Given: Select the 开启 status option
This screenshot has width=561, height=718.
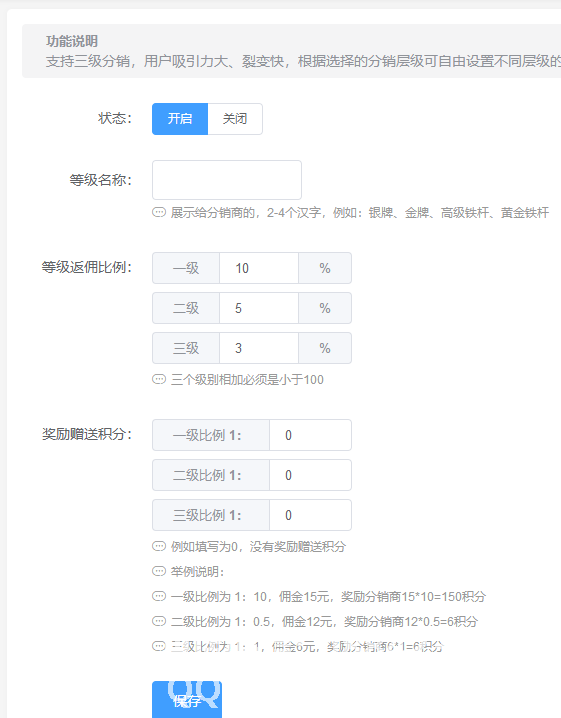Looking at the screenshot, I should pos(180,119).
